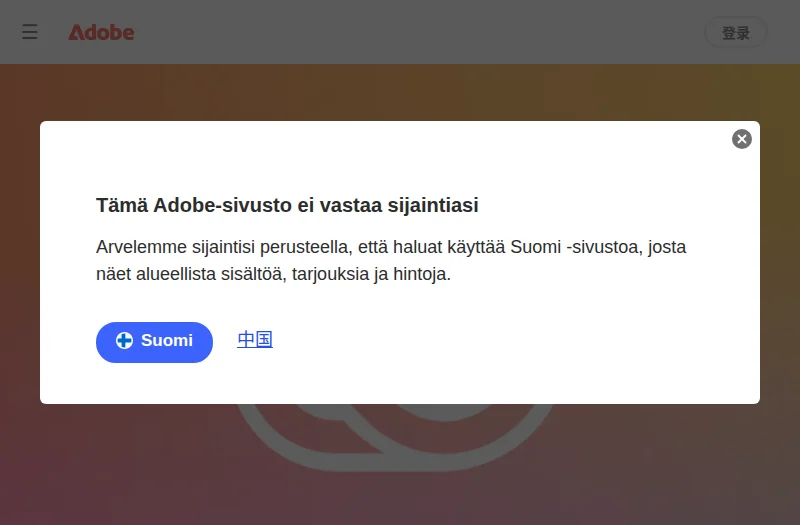Close the location dialog with X

[x=741, y=139]
